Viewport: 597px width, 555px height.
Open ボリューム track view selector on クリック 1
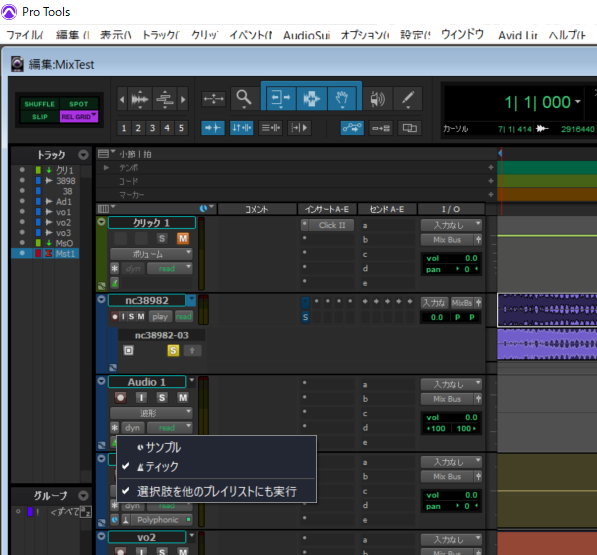tap(151, 254)
